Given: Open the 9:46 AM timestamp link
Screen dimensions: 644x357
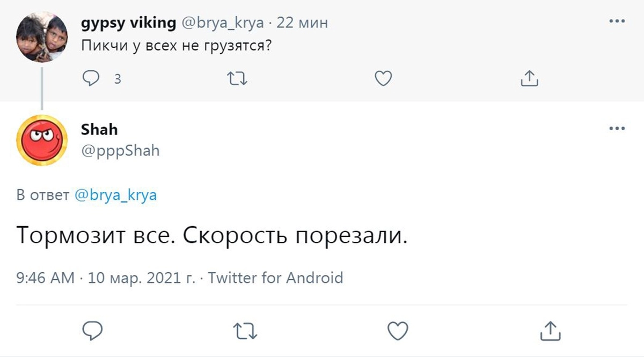Looking at the screenshot, I should 45,278.
